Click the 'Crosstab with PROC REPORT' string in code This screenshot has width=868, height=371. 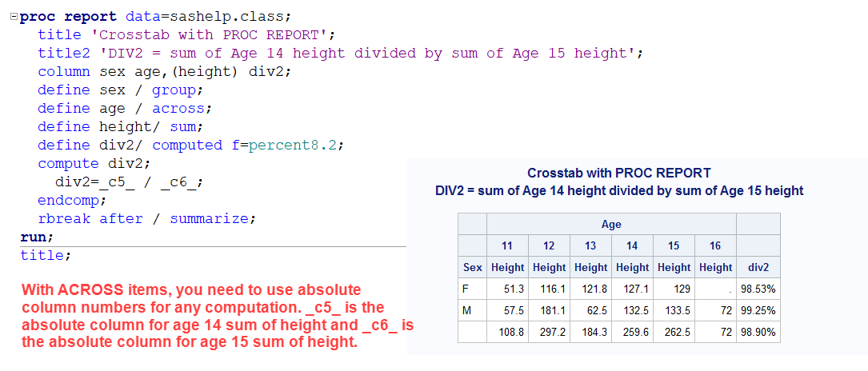click(x=214, y=35)
